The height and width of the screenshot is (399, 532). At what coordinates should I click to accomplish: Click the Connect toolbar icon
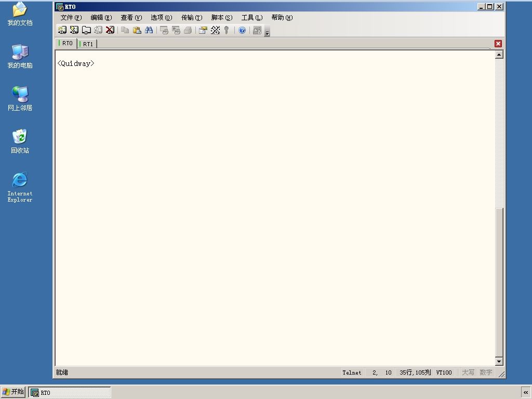(x=62, y=30)
